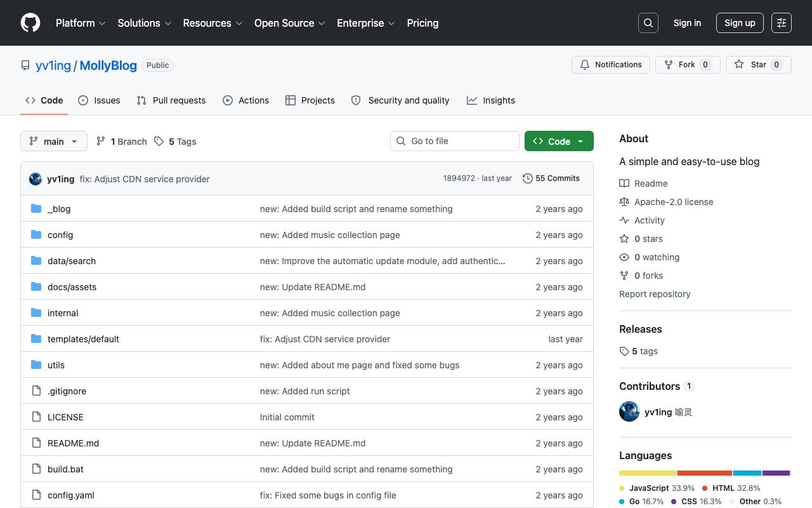Open the main branch selector dropdown
The width and height of the screenshot is (812, 508).
[54, 141]
